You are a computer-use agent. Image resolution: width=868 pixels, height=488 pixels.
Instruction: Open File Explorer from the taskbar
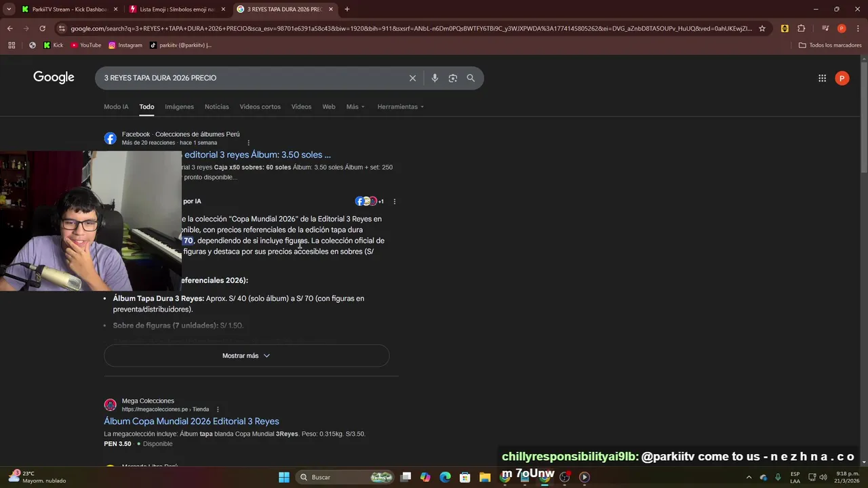pos(485,477)
